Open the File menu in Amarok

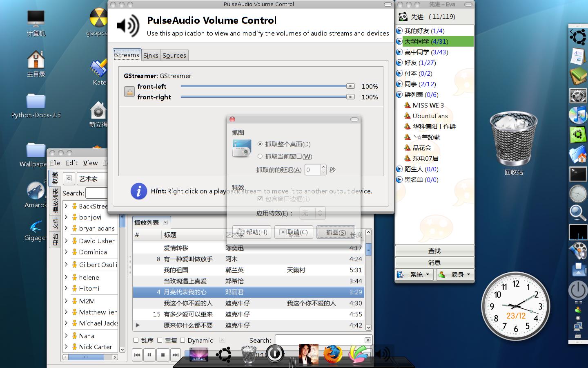click(55, 163)
